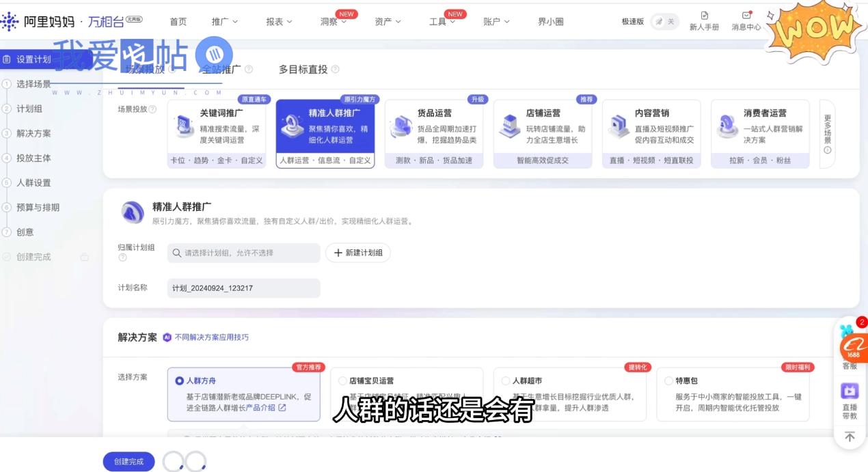Click the 新建计划组 button
The width and height of the screenshot is (868, 472).
358,253
